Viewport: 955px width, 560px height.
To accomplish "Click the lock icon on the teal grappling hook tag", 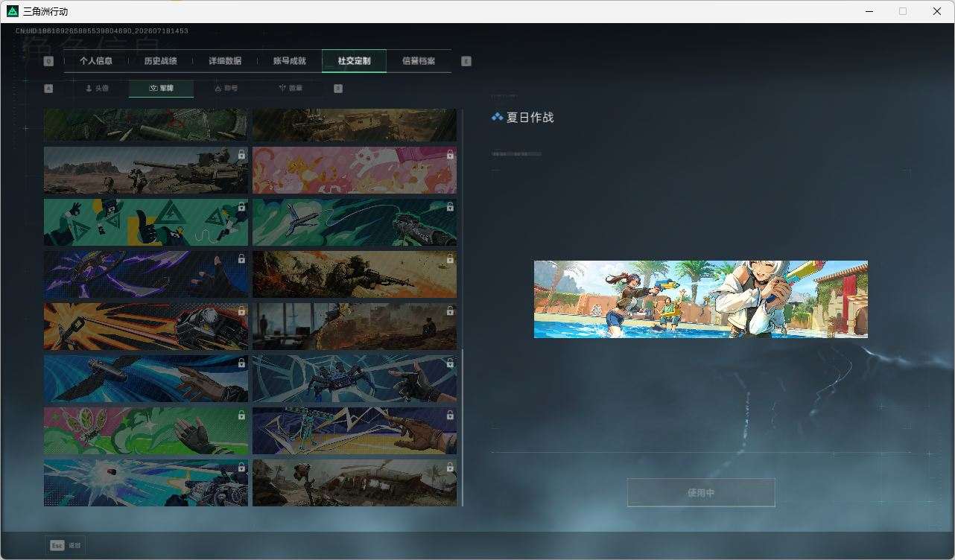I will pos(450,207).
